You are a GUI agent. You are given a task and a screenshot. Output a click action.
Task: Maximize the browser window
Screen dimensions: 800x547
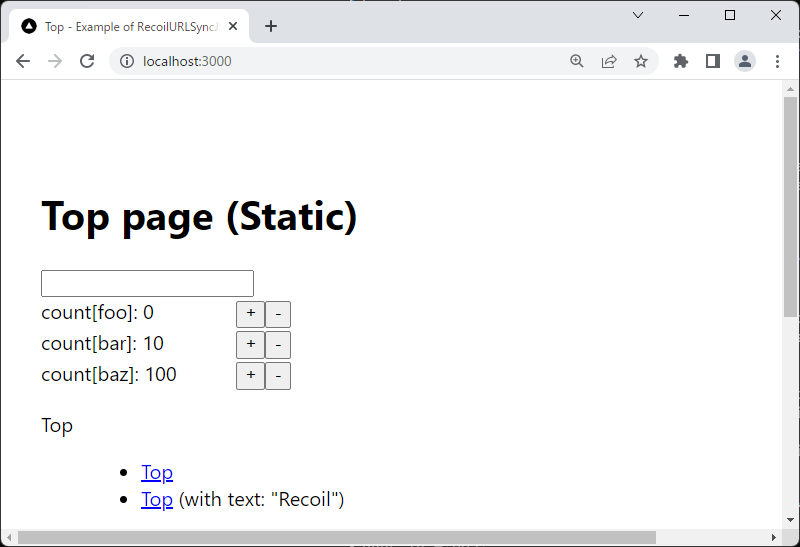coord(730,15)
